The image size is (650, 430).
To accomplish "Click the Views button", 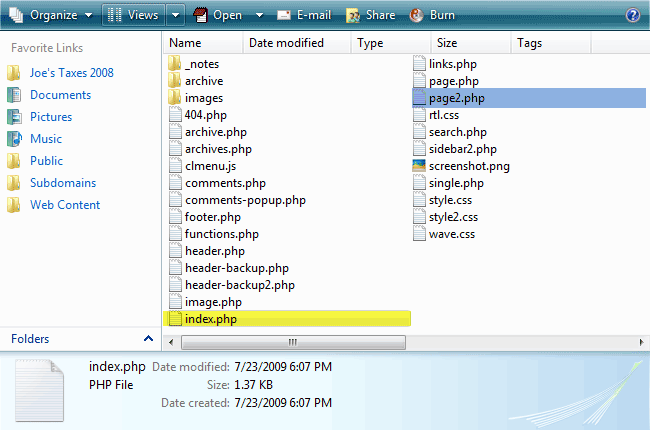I will point(133,15).
